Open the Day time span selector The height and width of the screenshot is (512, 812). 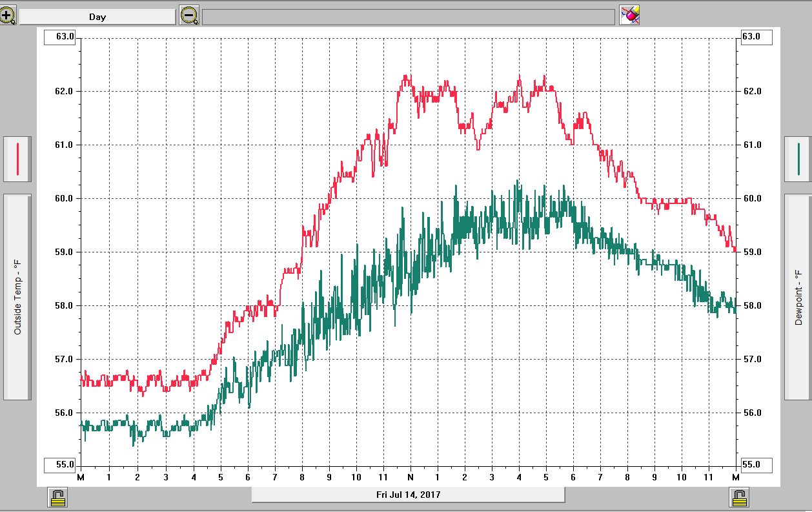pyautogui.click(x=97, y=17)
